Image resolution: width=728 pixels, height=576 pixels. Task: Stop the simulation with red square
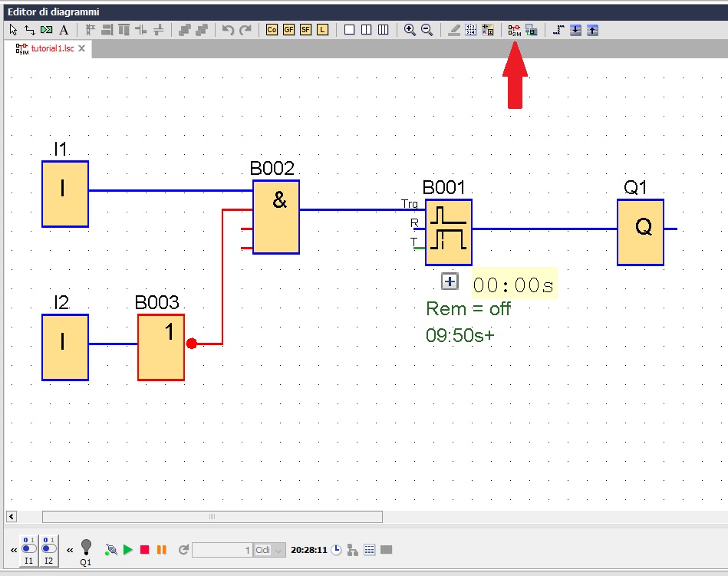pos(144,550)
